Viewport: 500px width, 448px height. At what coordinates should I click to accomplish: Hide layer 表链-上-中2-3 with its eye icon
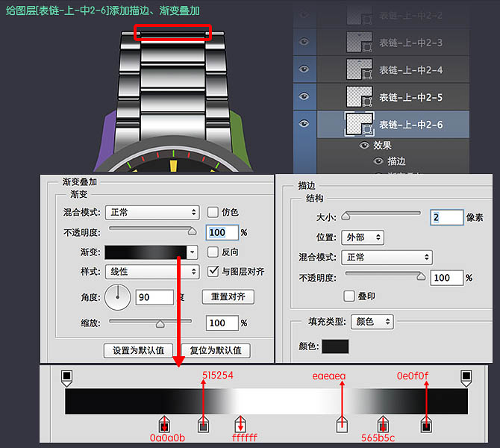[304, 42]
